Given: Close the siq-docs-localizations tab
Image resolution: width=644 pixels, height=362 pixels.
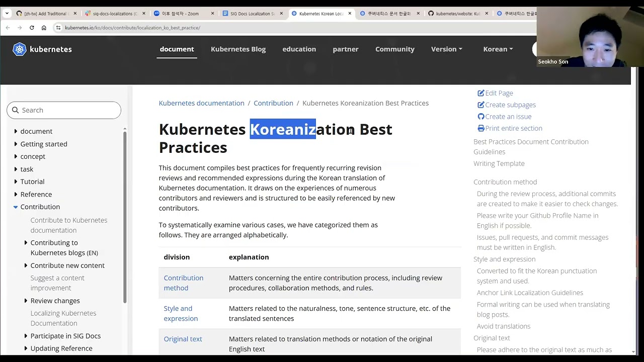Looking at the screenshot, I should 144,14.
